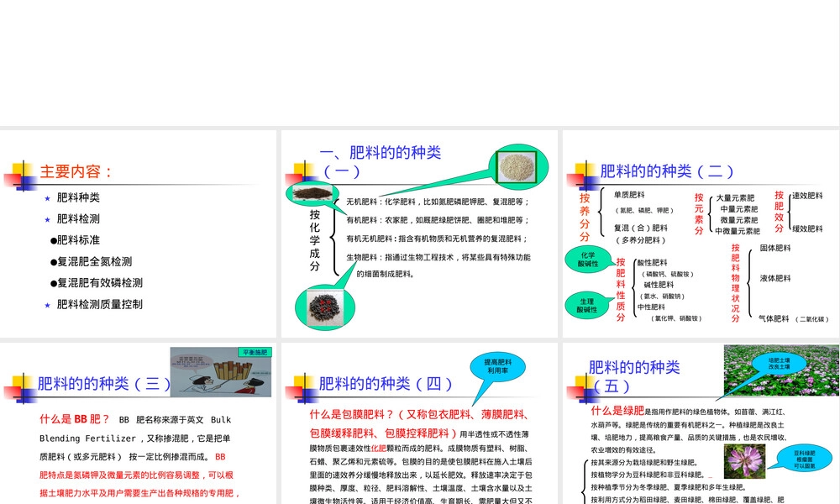Click the flower field photo
The image size is (840, 504).
click(x=781, y=370)
